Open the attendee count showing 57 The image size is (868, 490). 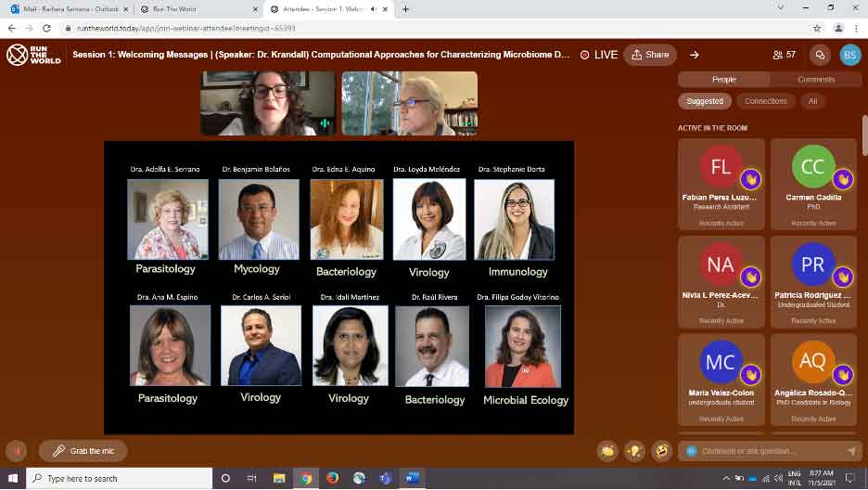click(x=784, y=55)
